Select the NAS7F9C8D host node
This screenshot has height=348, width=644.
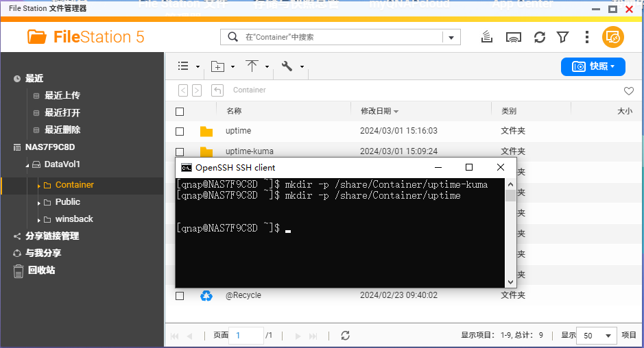click(49, 147)
